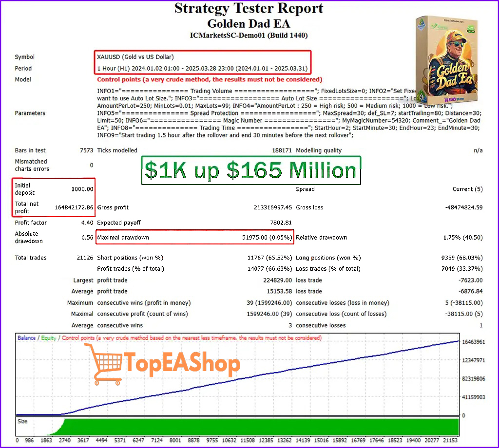Click the Spread value 'Current (5)'

[x=467, y=189]
